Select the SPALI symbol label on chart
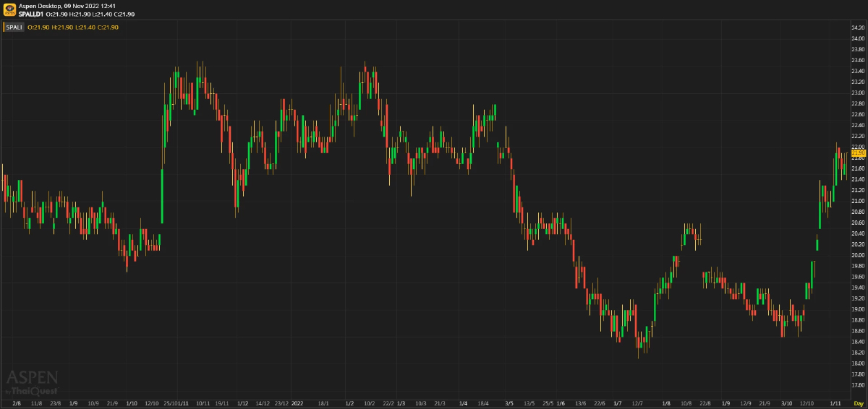This screenshot has width=868, height=409. 14,27
